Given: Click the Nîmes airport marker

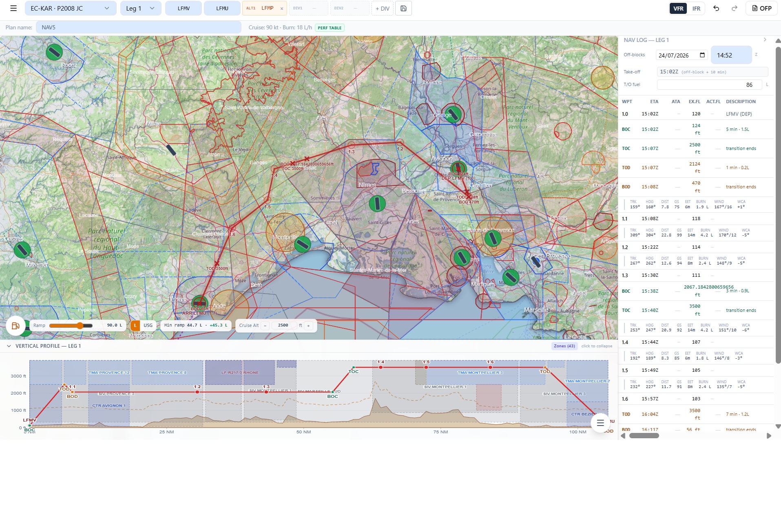Looking at the screenshot, I should click(377, 203).
